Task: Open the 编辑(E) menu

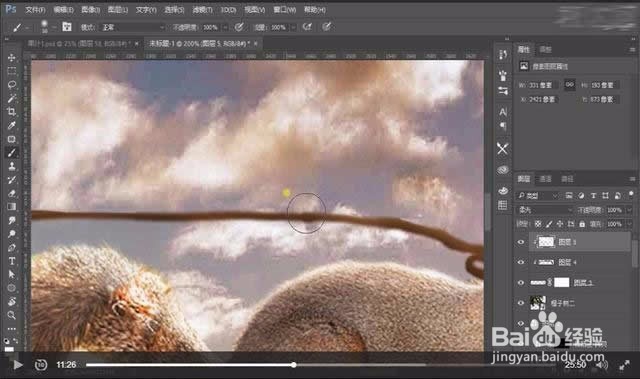Action: (63, 9)
